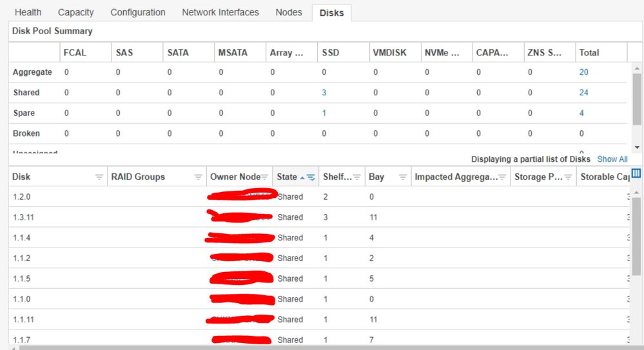Click Shelf value 3 for disk 1.3.11
Viewport: 644px width, 350px height.
(x=326, y=217)
